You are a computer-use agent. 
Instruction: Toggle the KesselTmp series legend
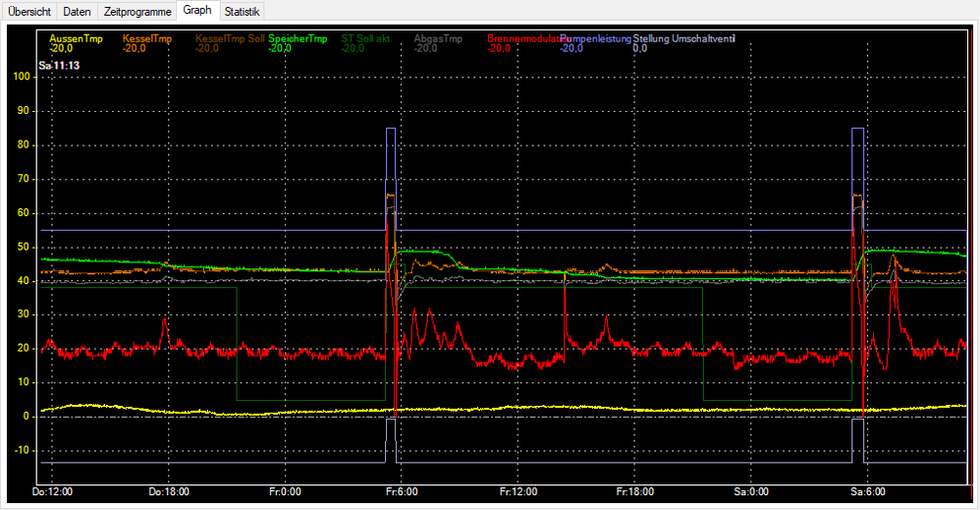[147, 38]
